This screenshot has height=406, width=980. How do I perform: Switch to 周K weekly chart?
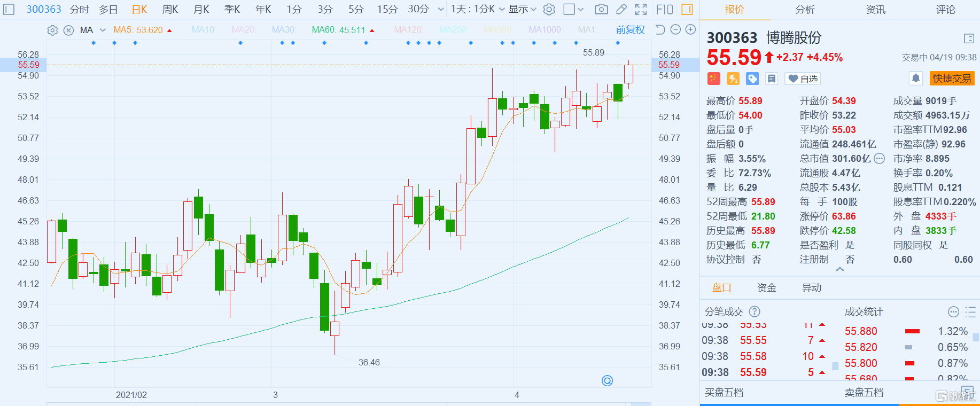[170, 9]
